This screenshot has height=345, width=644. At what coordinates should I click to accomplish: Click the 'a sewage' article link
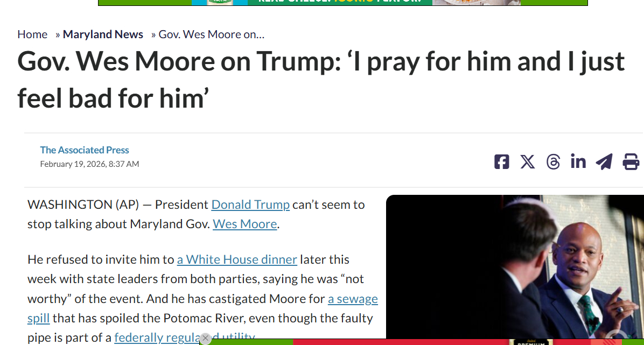pos(353,299)
